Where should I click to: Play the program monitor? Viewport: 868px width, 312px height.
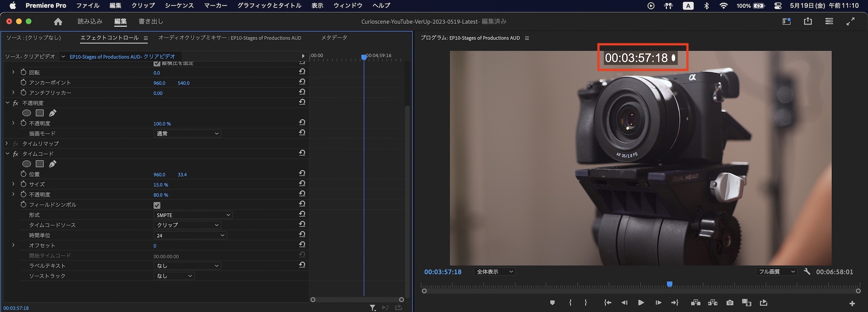[x=641, y=303]
